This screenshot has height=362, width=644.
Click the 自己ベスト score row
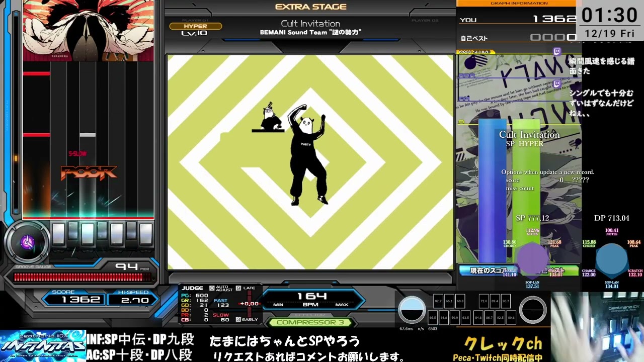click(519, 38)
